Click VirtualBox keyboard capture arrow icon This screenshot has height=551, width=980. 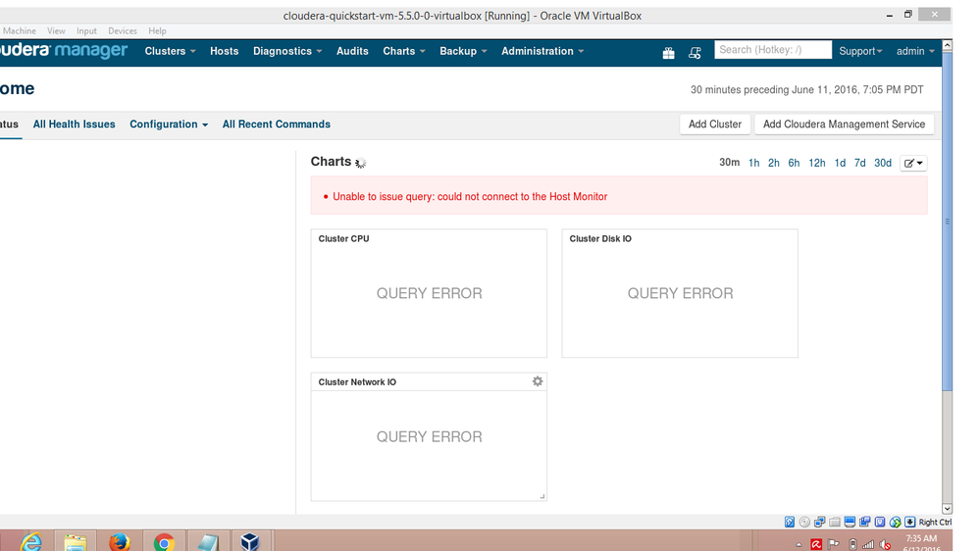tap(910, 522)
